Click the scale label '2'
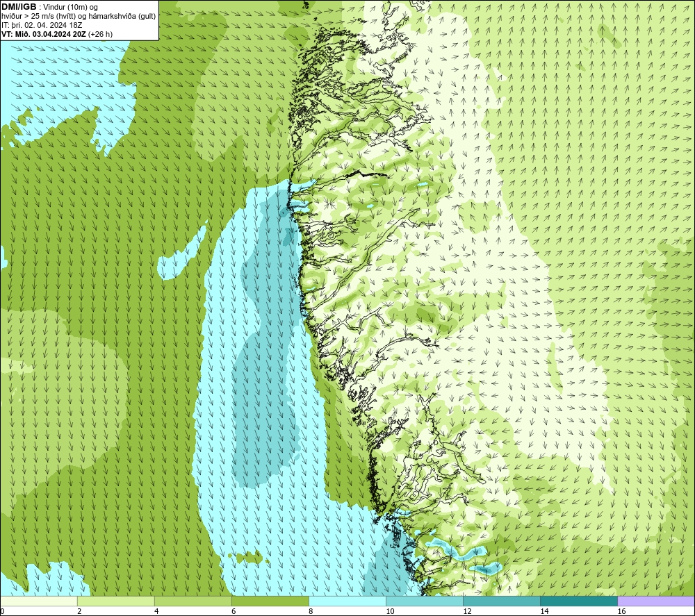Viewport: 695px width, 616px height. click(79, 612)
